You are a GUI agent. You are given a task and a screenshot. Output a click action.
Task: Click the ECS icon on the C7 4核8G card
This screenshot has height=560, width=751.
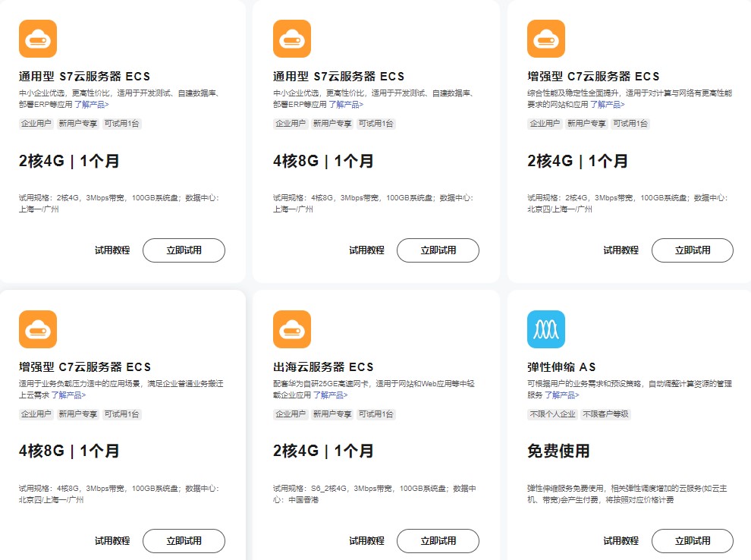[x=38, y=329]
